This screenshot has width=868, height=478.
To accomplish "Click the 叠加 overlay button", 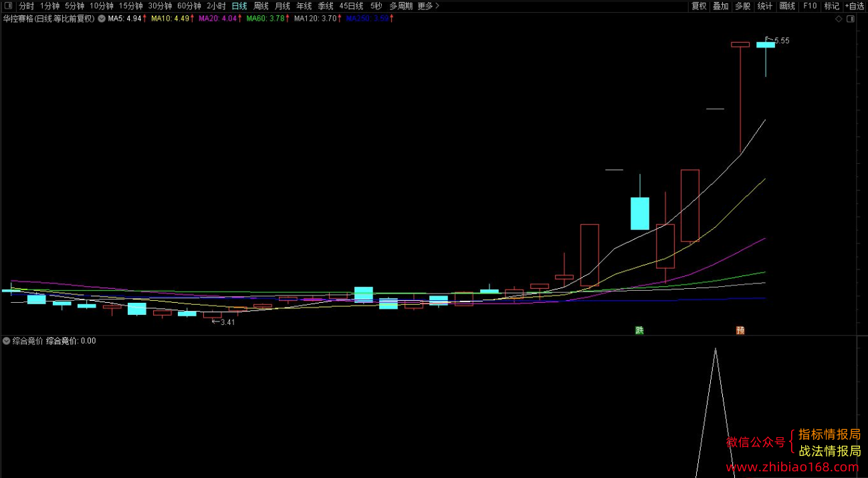I will click(720, 6).
